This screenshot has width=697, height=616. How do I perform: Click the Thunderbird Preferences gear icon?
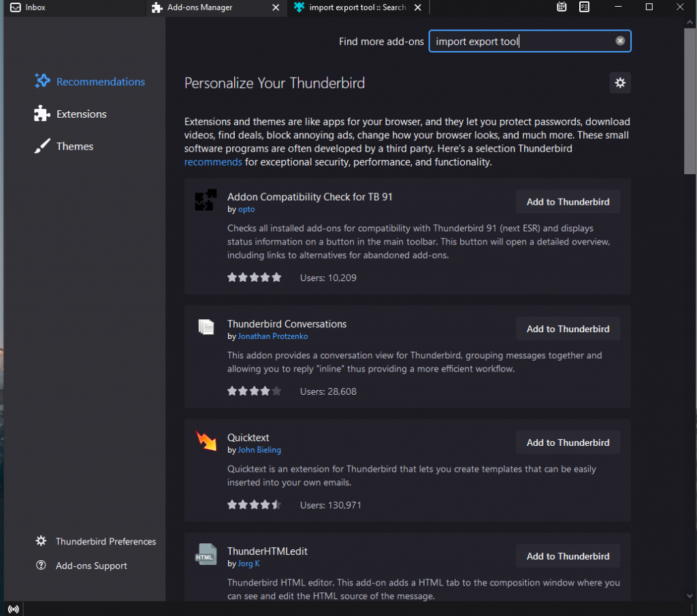coord(41,541)
